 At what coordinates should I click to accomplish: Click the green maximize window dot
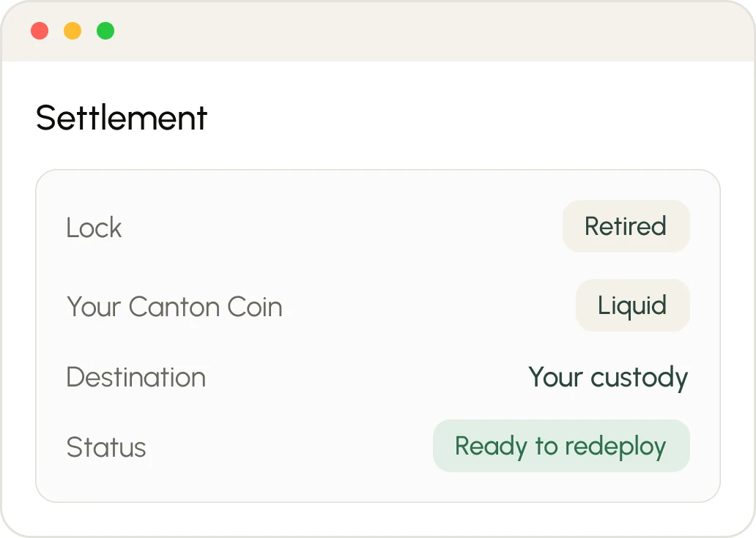click(x=105, y=31)
